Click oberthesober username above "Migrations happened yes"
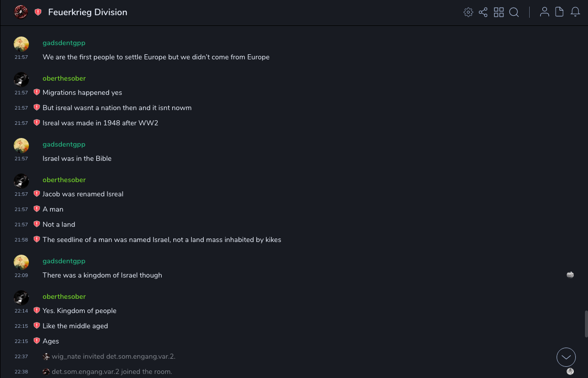588x378 pixels. click(x=64, y=79)
